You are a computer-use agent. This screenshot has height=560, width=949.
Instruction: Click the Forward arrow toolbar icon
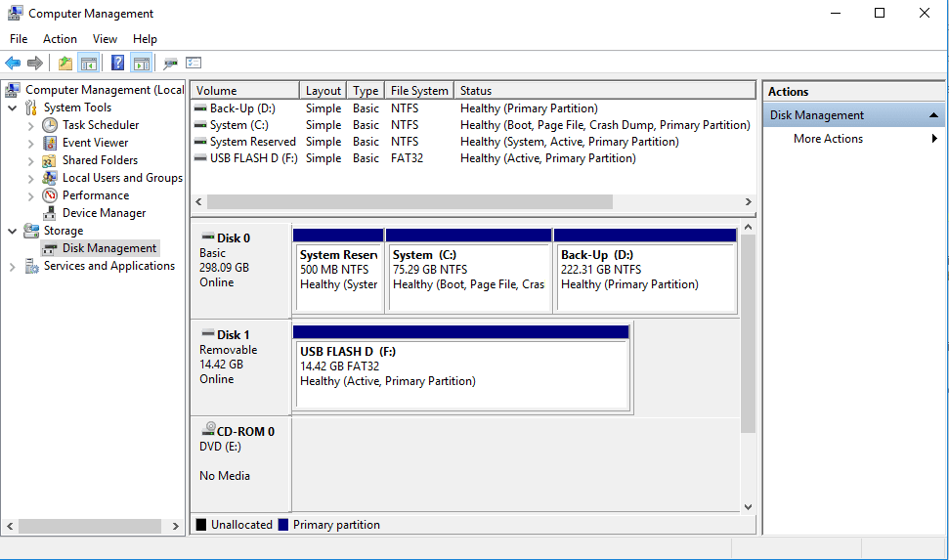[35, 63]
